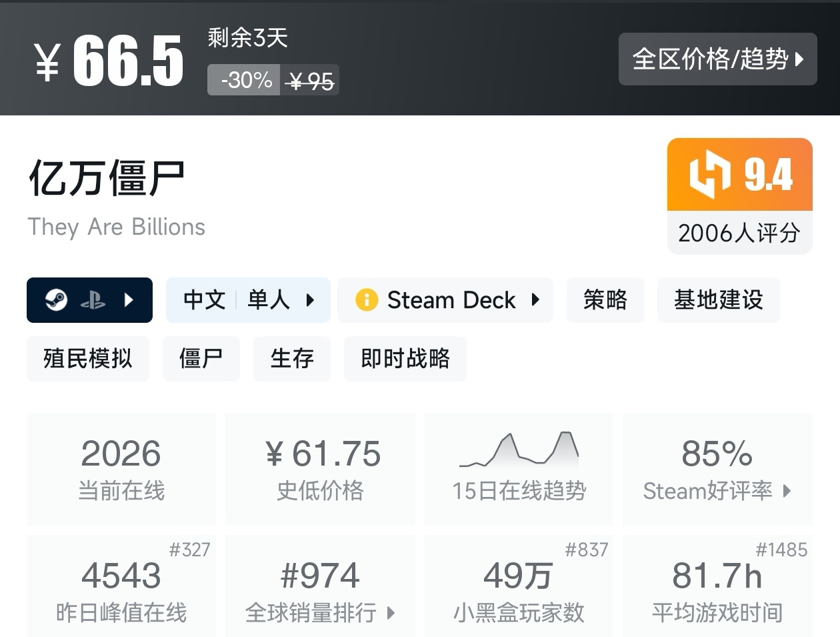Expand Steam Deck compatibility details
Viewport: 840px width, 637px height.
coord(445,300)
